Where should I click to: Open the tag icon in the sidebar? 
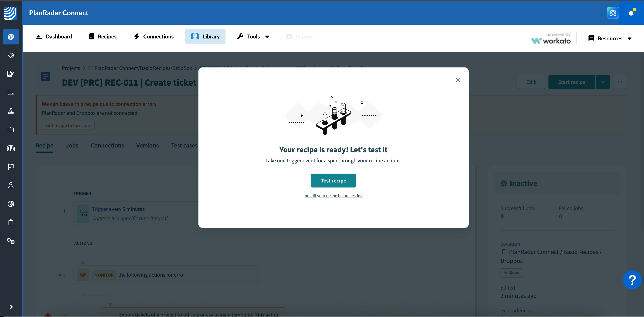(x=11, y=55)
